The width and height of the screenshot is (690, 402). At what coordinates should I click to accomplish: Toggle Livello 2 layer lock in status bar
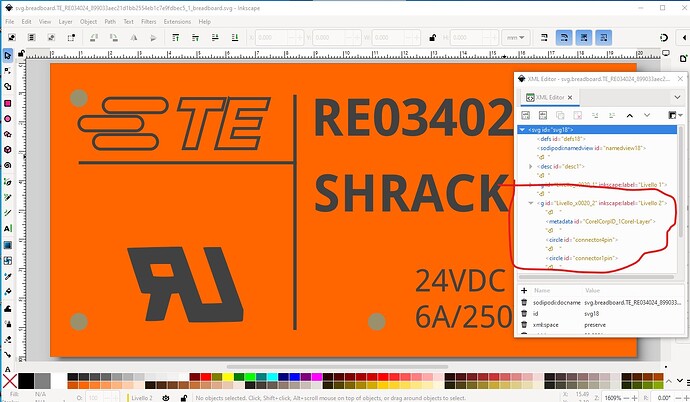coord(184,398)
